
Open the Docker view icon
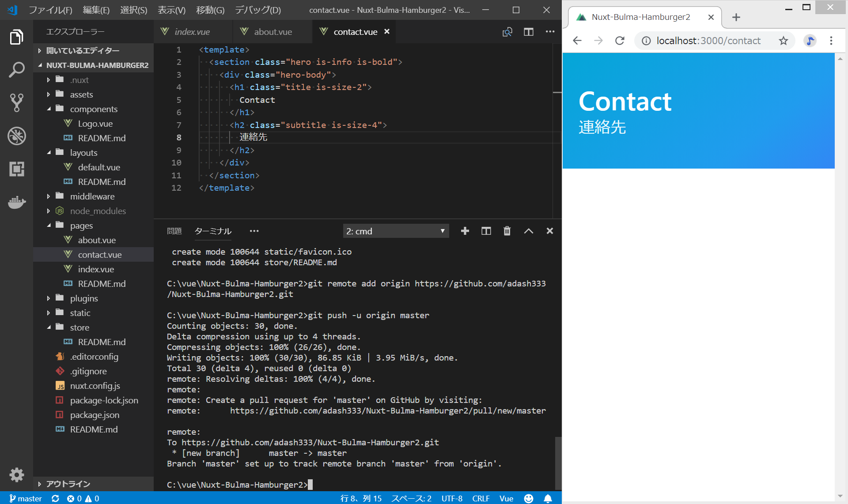[16, 202]
